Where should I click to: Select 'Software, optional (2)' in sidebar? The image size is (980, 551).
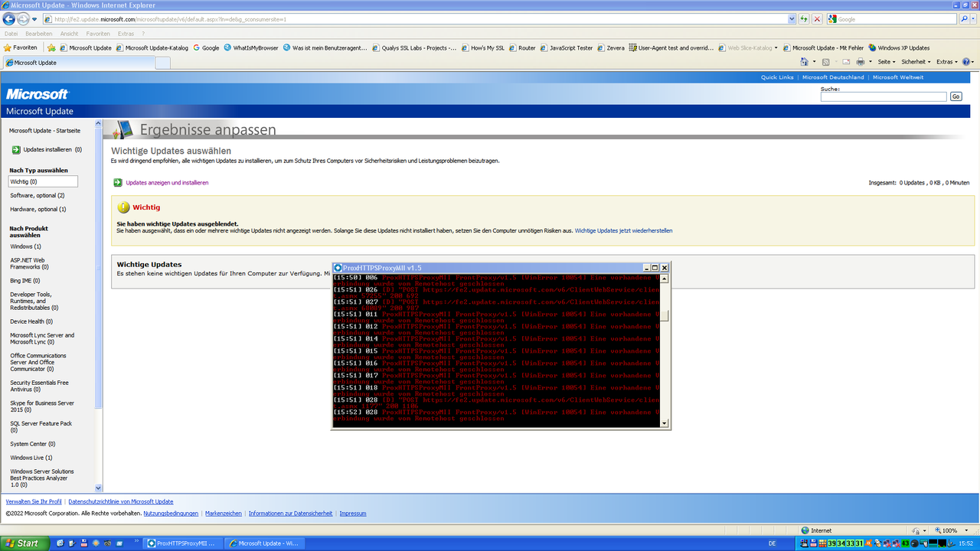click(37, 195)
